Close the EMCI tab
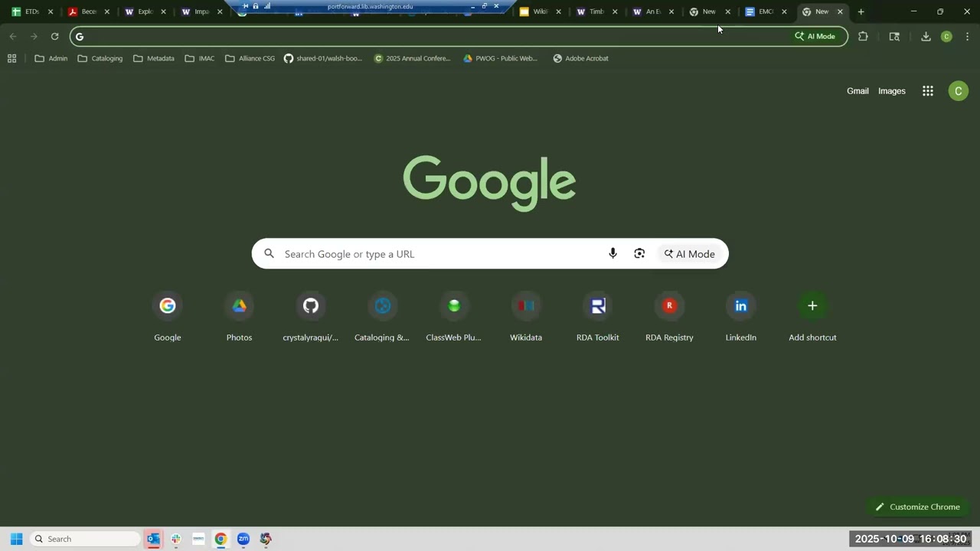 coord(784,11)
